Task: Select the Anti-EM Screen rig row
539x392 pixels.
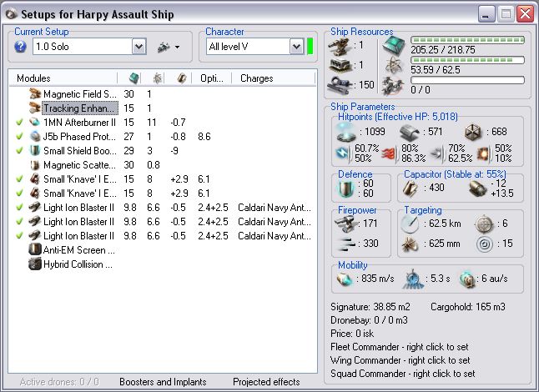Action: 162,250
